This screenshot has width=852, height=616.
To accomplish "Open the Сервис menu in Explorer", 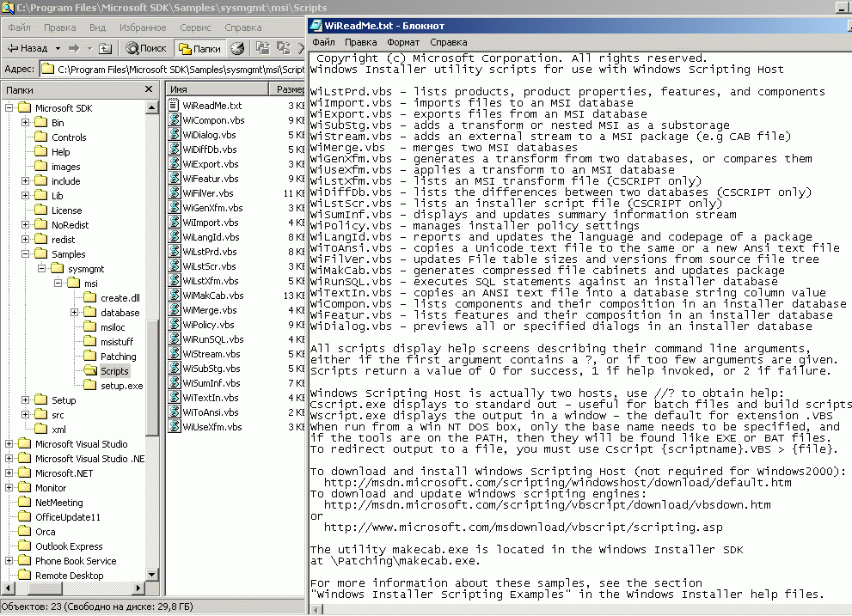I will point(195,27).
